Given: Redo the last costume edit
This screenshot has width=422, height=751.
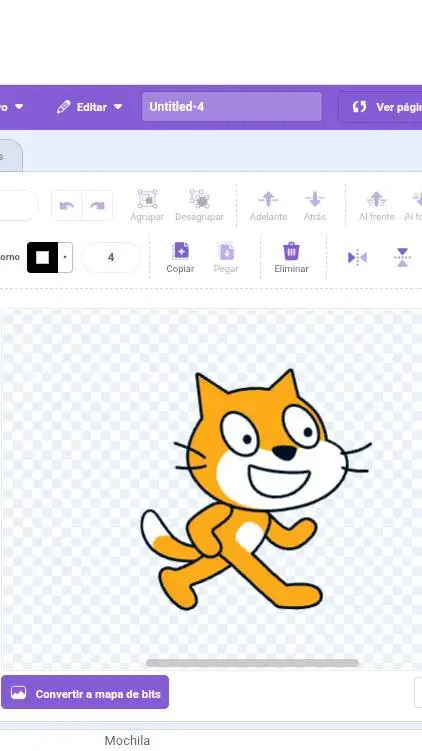Looking at the screenshot, I should 97,205.
